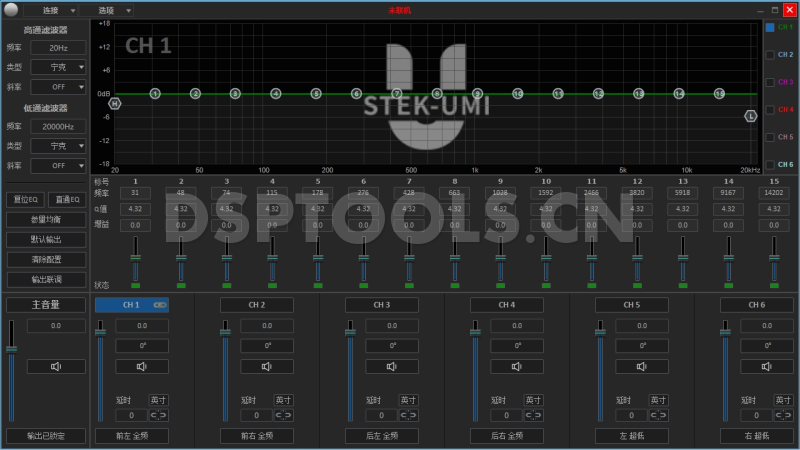
Task: Open low-pass filter 斜率 dropdown
Action: pyautogui.click(x=58, y=166)
